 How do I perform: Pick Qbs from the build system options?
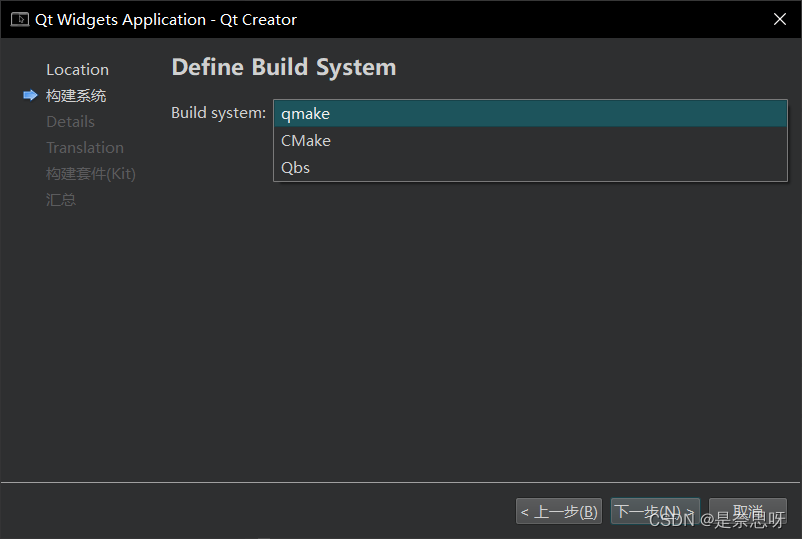pyautogui.click(x=530, y=168)
